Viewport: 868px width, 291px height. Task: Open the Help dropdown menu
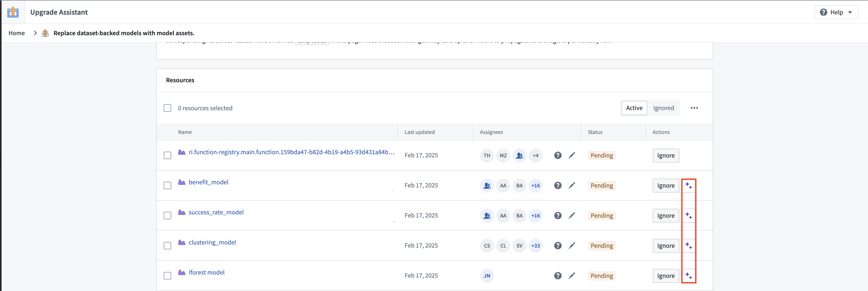click(836, 12)
